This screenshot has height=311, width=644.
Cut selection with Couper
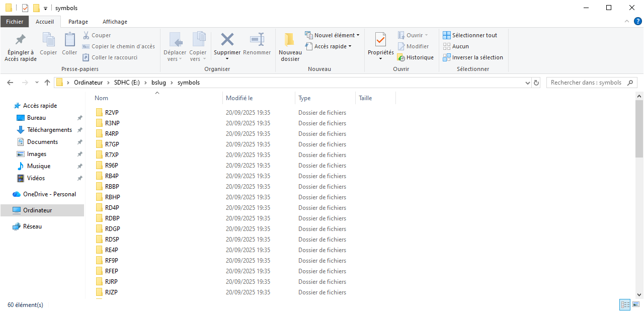point(97,35)
